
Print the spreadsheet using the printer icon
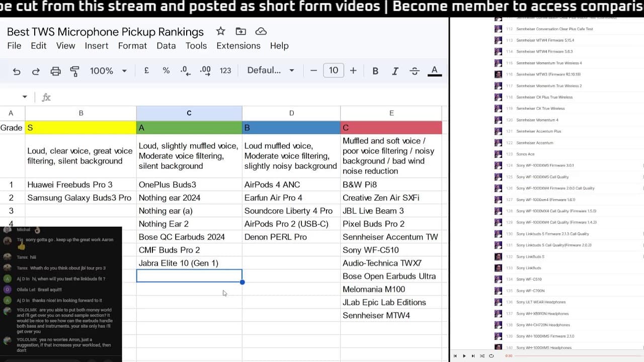coord(55,71)
